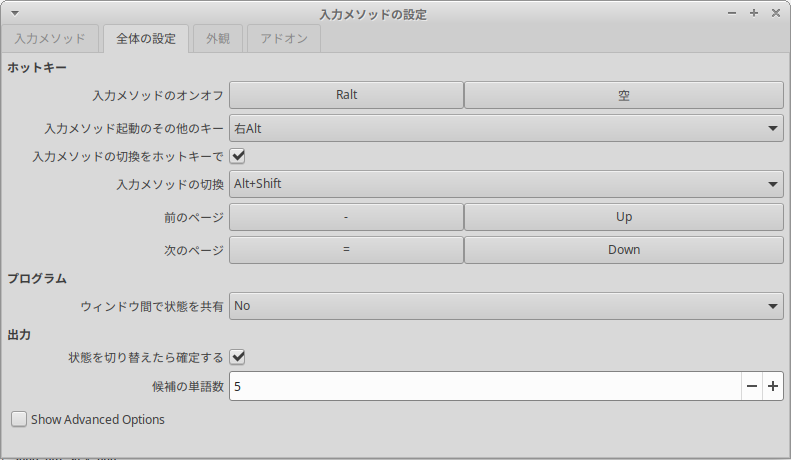791x460 pixels.
Task: Expand the 右Alt activation key dropdown
Action: tap(506, 128)
